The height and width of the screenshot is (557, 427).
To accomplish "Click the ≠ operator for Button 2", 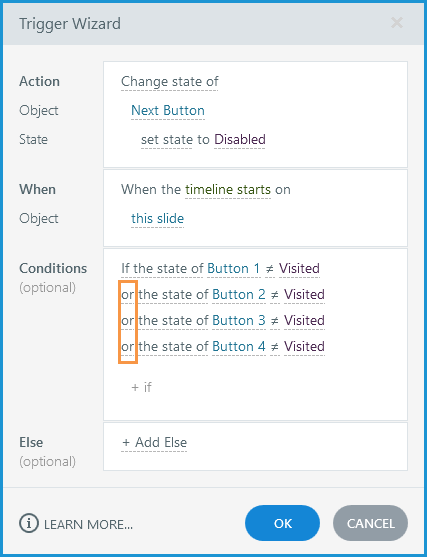I will [274, 295].
